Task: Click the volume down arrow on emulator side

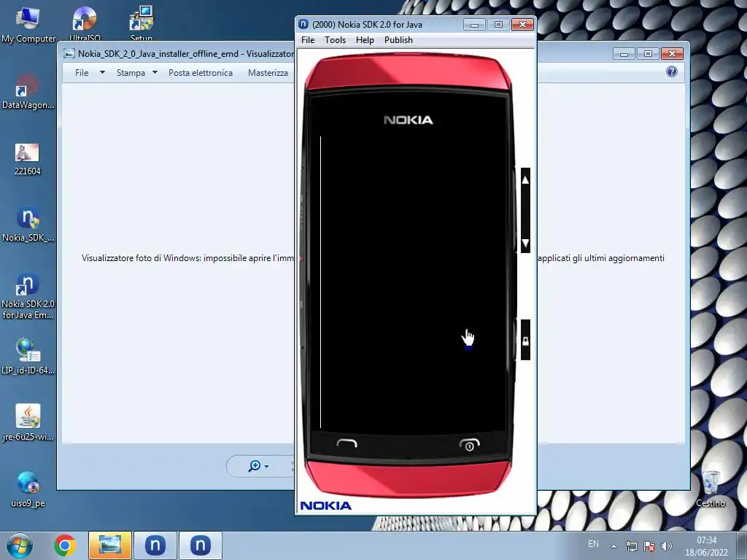Action: [x=525, y=244]
